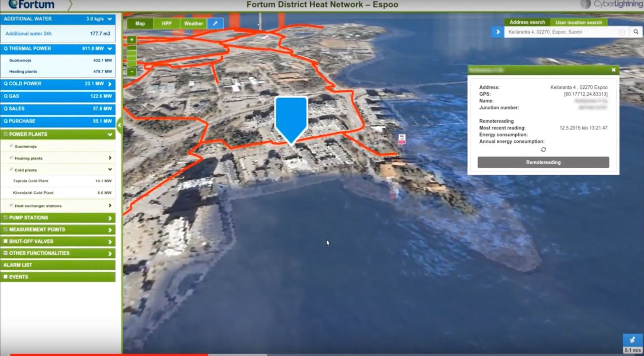Expand the Pump Stations section chevron
This screenshot has width=644, height=356.
click(110, 218)
